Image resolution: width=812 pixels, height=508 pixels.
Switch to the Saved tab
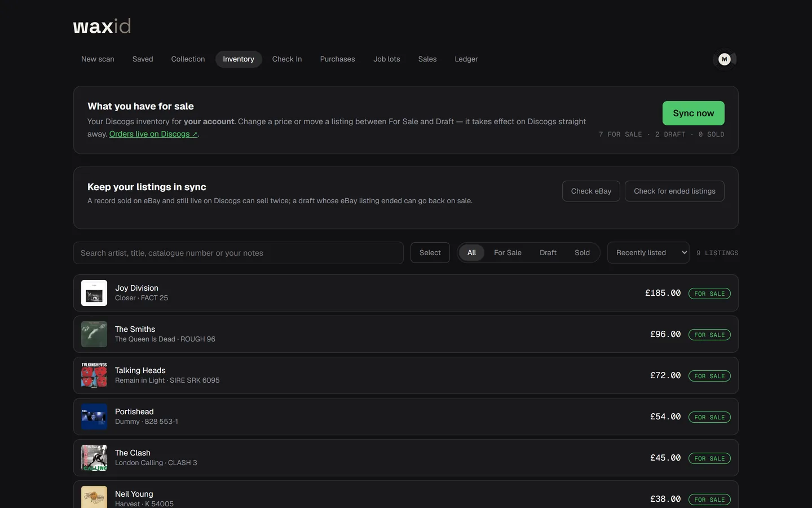tap(143, 59)
